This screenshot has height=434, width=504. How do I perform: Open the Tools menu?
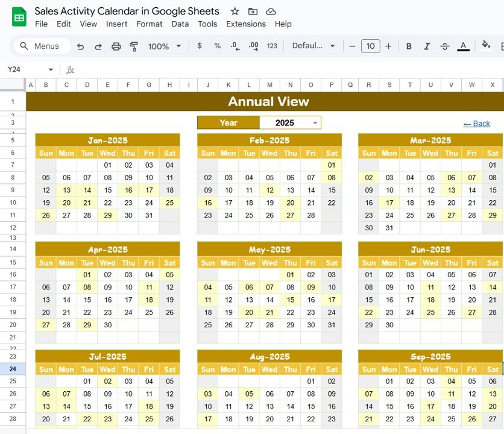click(x=207, y=24)
